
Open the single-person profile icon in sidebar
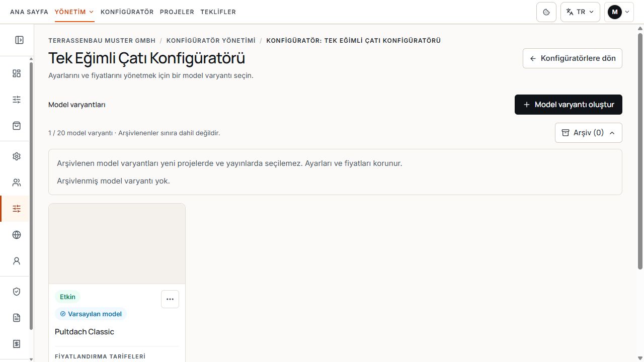tap(17, 261)
